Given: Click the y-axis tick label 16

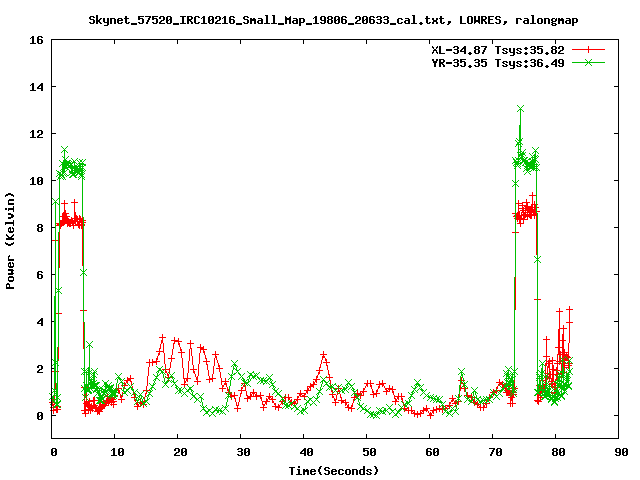Looking at the screenshot, I should click(x=36, y=40).
